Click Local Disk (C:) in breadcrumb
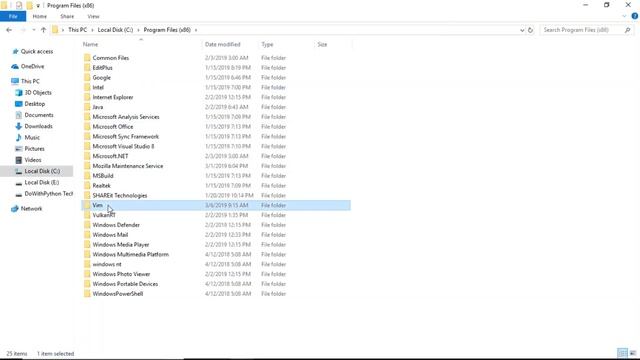The image size is (640, 360). click(x=115, y=30)
